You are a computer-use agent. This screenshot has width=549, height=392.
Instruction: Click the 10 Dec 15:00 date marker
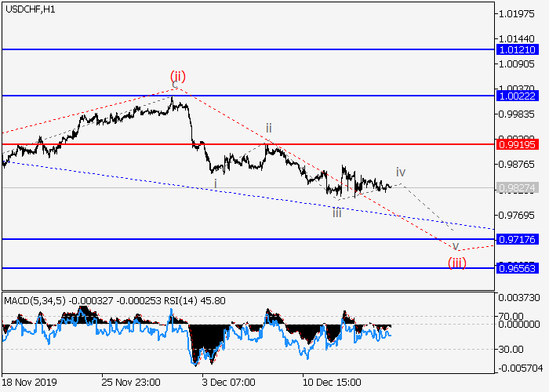click(x=333, y=383)
